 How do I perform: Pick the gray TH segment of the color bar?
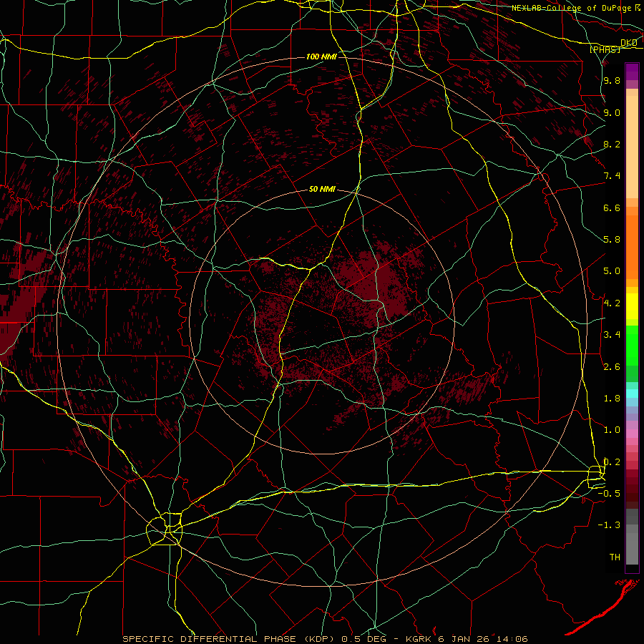632,548
